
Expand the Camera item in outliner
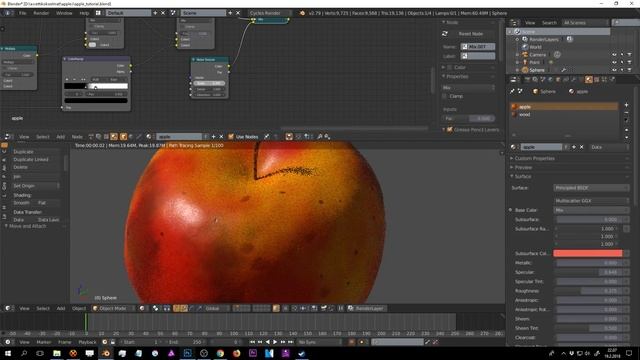point(517,55)
